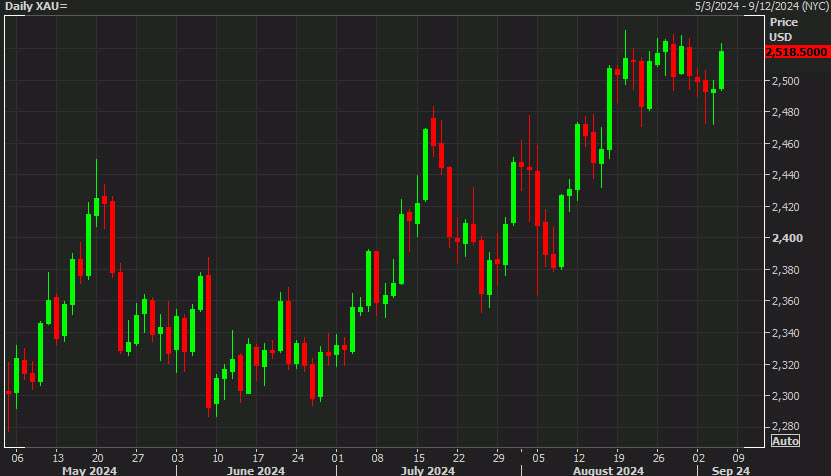Click the 2,340 price axis label
The width and height of the screenshot is (831, 476).
click(x=786, y=333)
